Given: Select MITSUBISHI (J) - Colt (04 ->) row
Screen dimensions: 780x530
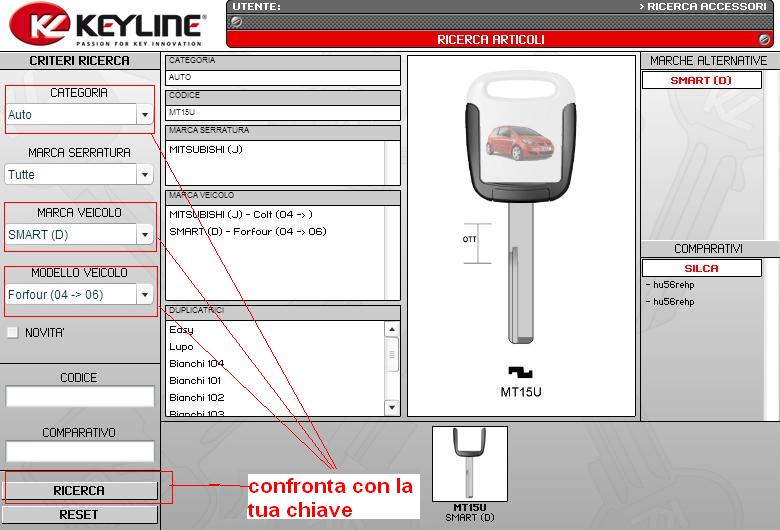Looking at the screenshot, I should [x=241, y=214].
